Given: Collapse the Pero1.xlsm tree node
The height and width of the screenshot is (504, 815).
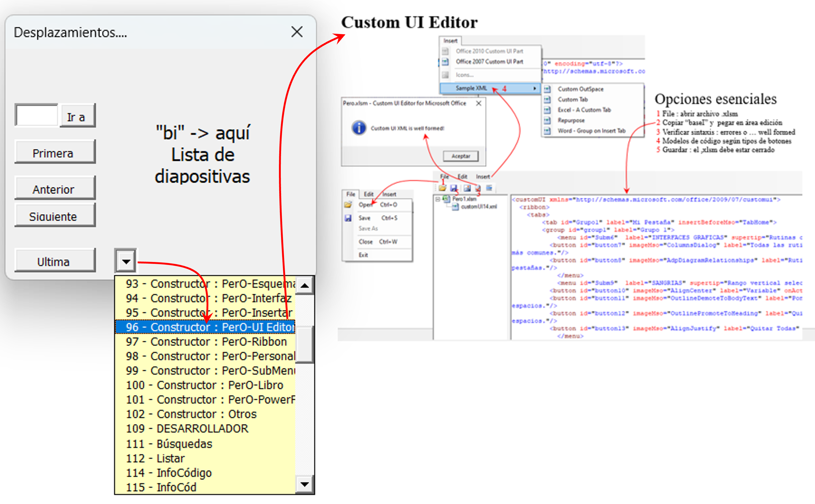Looking at the screenshot, I should pyautogui.click(x=438, y=199).
